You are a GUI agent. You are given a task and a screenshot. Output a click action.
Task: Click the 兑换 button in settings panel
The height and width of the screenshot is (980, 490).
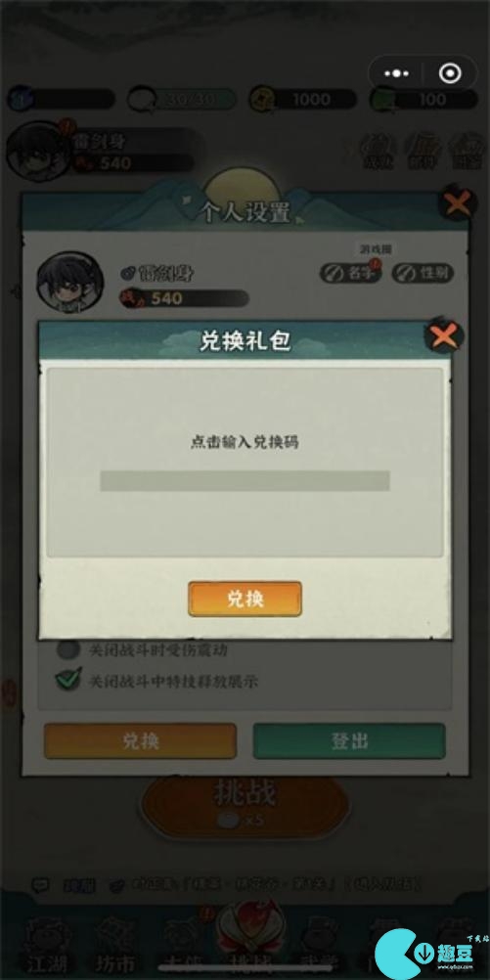[140, 741]
